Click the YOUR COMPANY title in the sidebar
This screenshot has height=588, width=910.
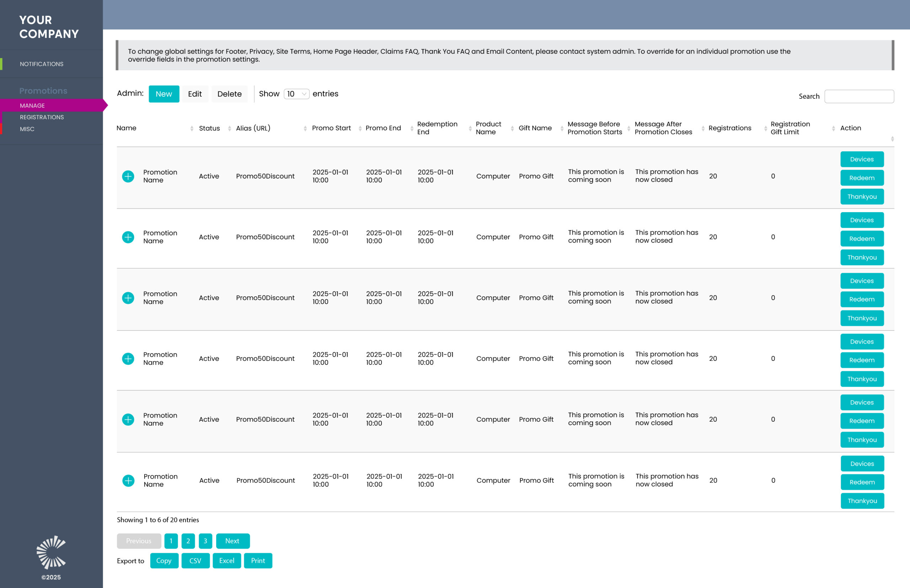(49, 27)
